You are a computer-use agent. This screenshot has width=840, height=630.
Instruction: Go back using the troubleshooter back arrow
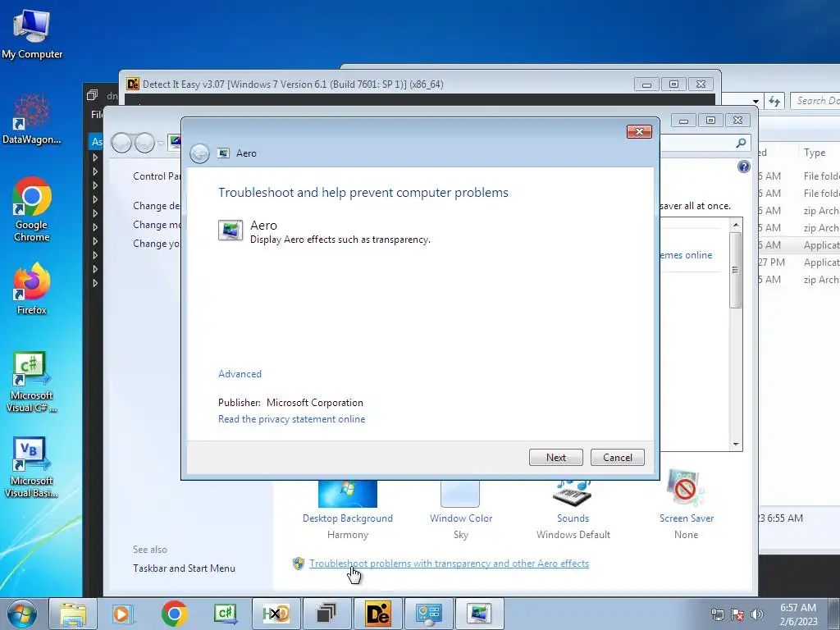coord(199,153)
